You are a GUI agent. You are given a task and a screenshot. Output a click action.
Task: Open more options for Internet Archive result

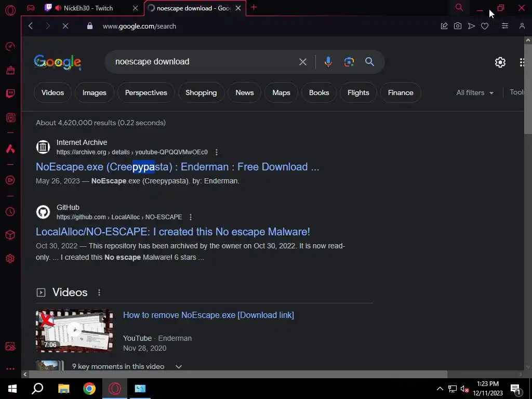217,152
